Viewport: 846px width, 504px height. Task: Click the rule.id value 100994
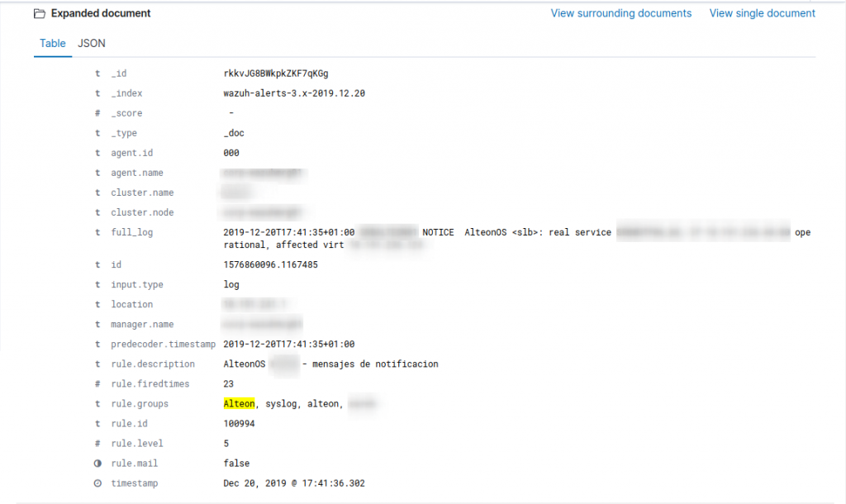click(x=238, y=424)
